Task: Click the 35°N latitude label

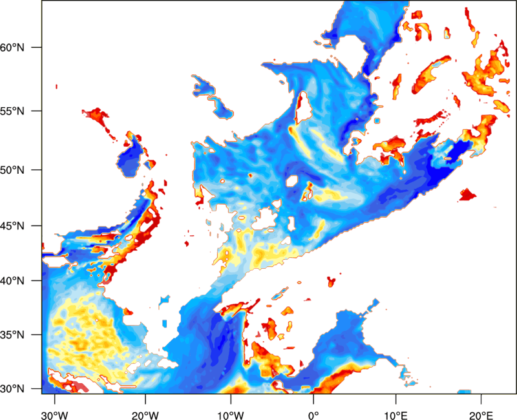Action: [x=12, y=335]
